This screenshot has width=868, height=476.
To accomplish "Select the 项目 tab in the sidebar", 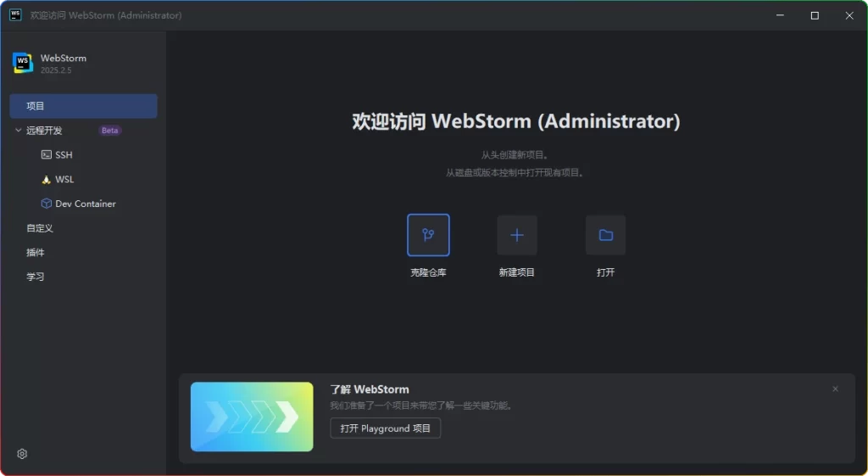I will pyautogui.click(x=84, y=106).
